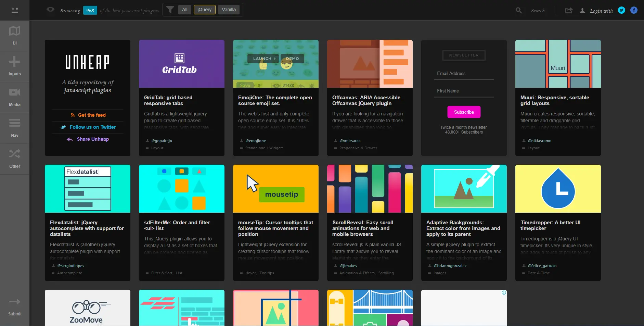Click the Tooltips tag on mouseTip

(267, 273)
